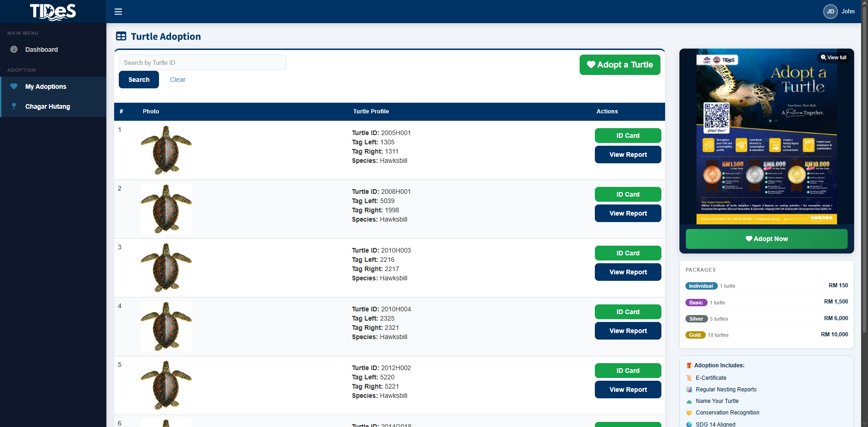The height and width of the screenshot is (427, 868).
Task: Click the Turtle Profile column header
Action: [x=371, y=111]
